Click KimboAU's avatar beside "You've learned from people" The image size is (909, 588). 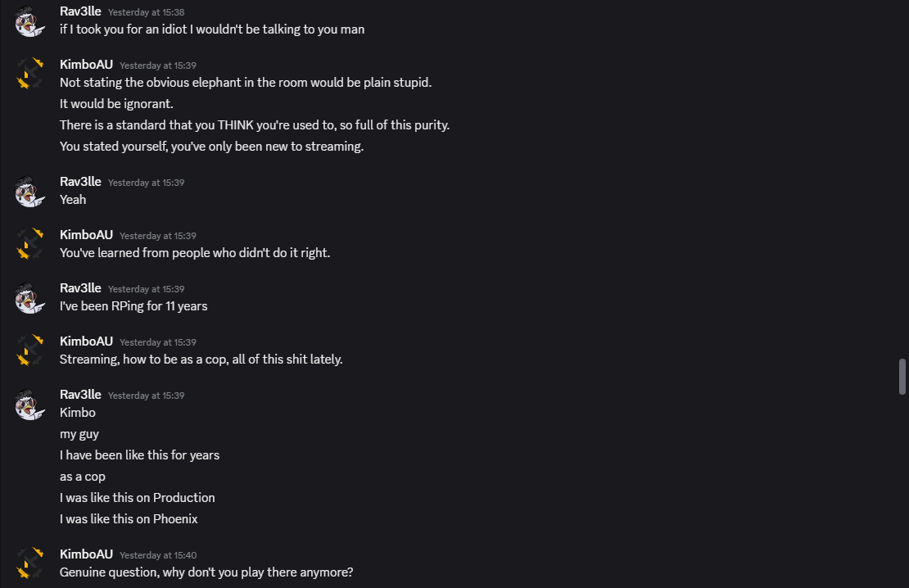29,244
